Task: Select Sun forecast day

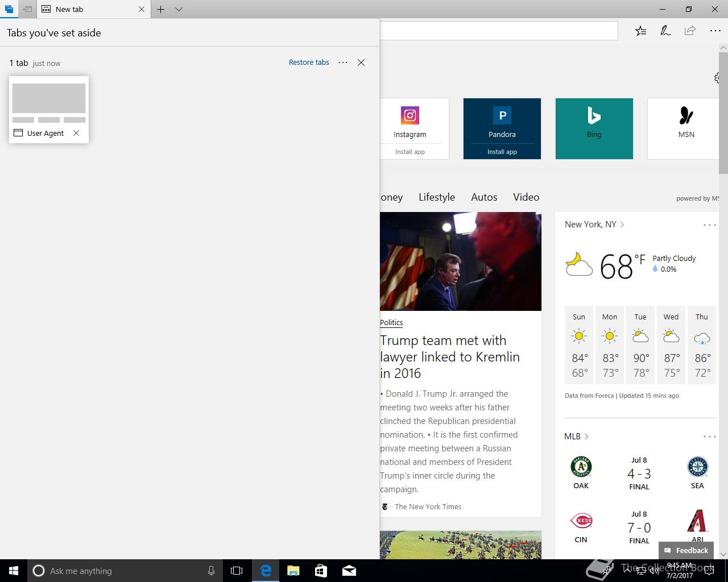Action: [x=579, y=345]
